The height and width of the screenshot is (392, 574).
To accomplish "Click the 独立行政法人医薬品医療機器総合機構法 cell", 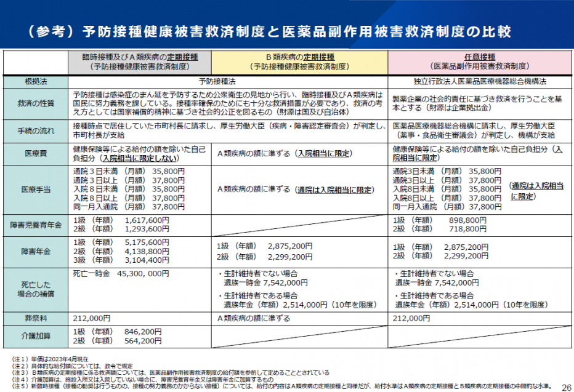I will pos(480,82).
